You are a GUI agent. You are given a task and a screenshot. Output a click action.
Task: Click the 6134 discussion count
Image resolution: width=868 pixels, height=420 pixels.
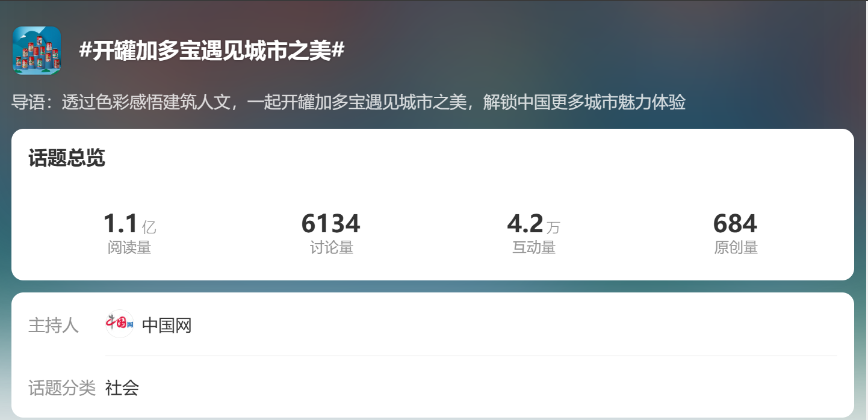click(331, 224)
